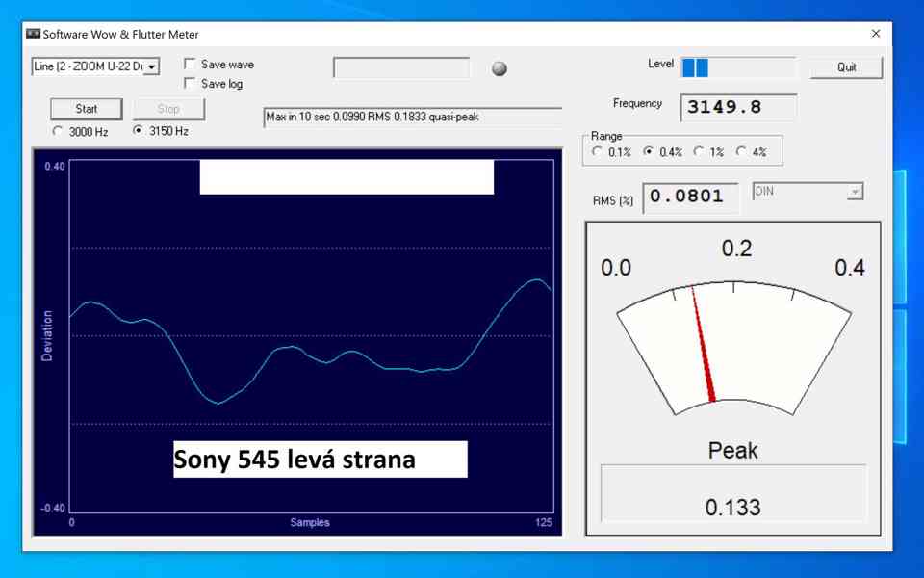
Task: Enable the Save wave checkbox
Action: click(x=191, y=65)
